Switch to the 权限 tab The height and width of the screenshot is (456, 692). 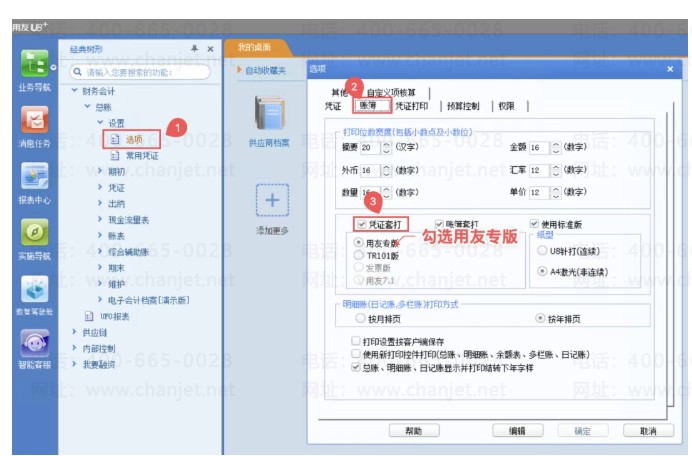(506, 106)
